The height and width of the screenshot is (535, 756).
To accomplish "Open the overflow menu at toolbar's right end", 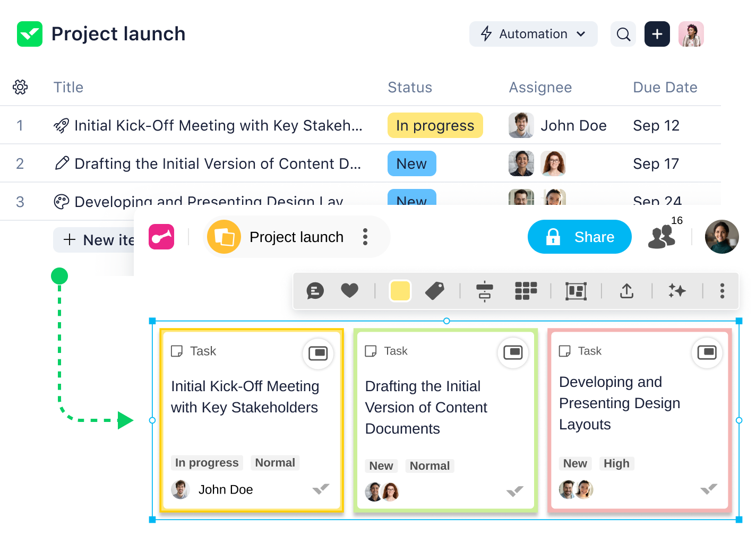I will point(721,291).
